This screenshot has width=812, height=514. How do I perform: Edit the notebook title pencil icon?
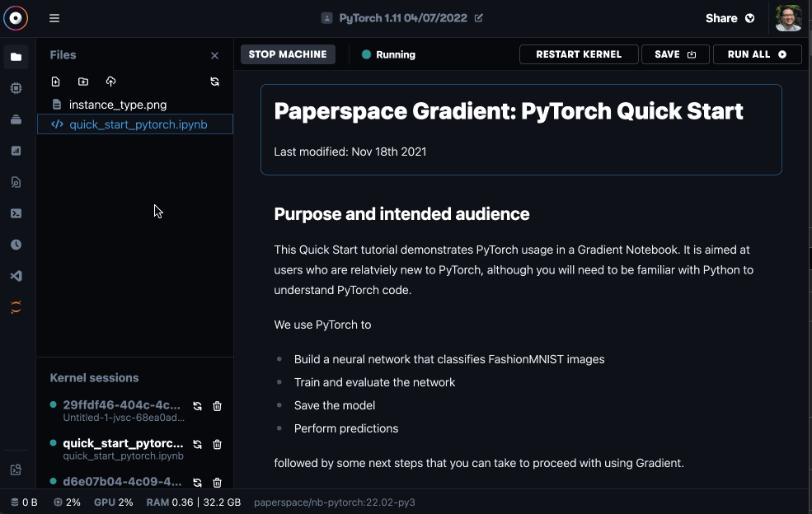tap(479, 18)
